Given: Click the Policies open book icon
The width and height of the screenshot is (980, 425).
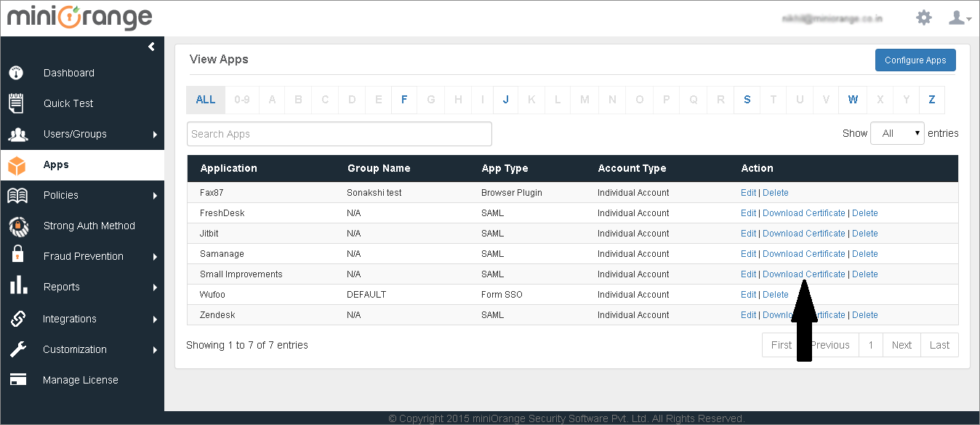Looking at the screenshot, I should click(x=17, y=195).
